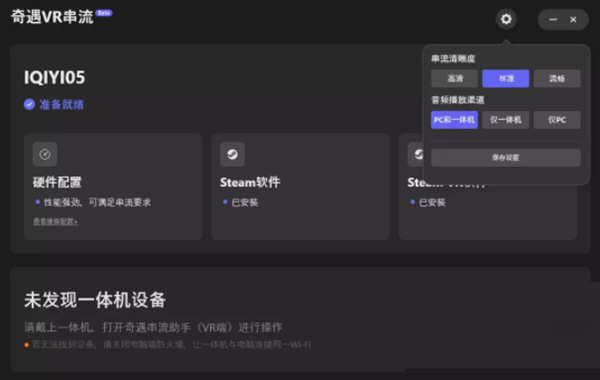Open the settings gear menu
This screenshot has width=600, height=380.
tap(506, 19)
